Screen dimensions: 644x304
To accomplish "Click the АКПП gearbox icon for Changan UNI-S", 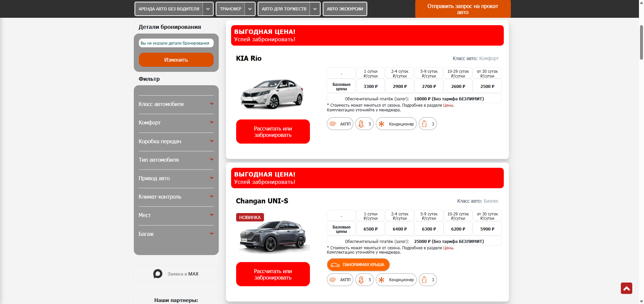I will (333, 280).
